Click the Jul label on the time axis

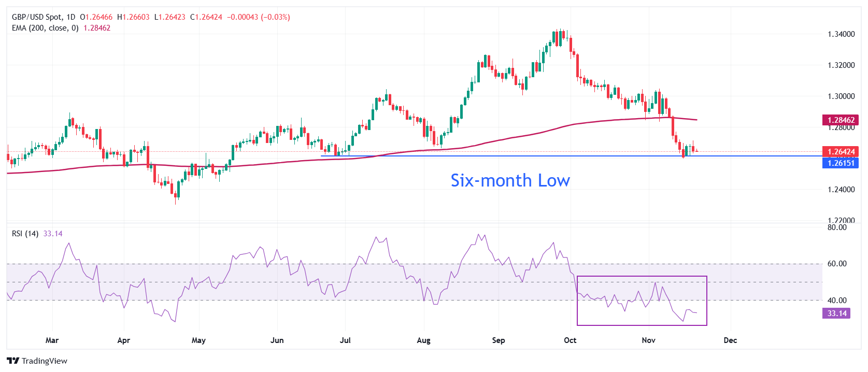point(345,340)
